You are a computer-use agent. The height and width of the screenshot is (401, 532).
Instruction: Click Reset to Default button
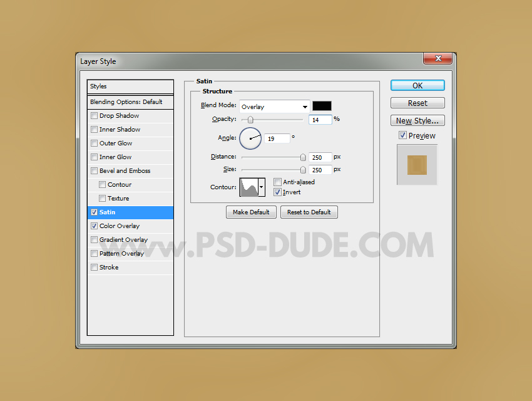click(309, 212)
